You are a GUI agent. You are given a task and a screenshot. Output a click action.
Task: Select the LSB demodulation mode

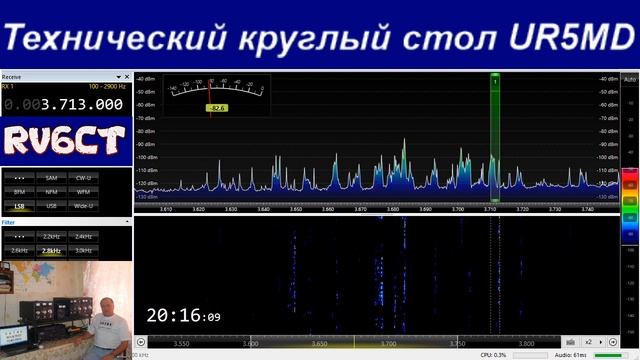(x=19, y=206)
